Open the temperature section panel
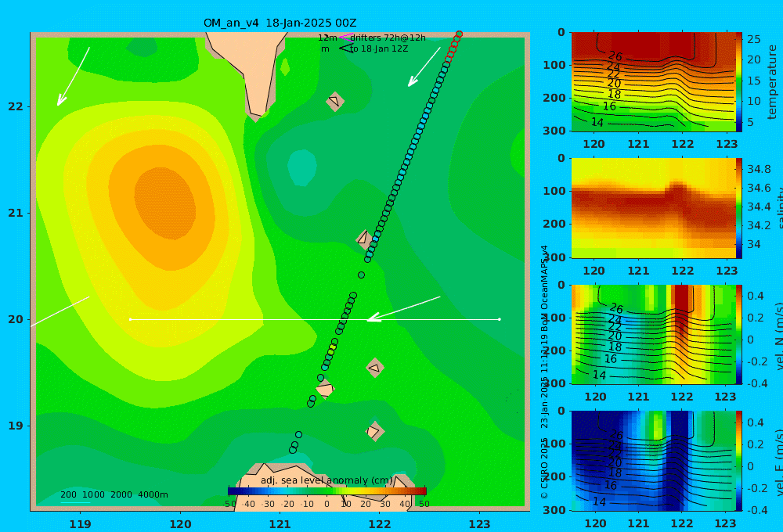This screenshot has height=532, width=783. (653, 82)
